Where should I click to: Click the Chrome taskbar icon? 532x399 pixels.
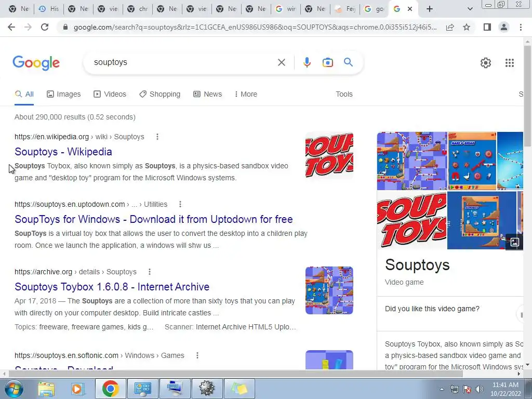coord(110,389)
